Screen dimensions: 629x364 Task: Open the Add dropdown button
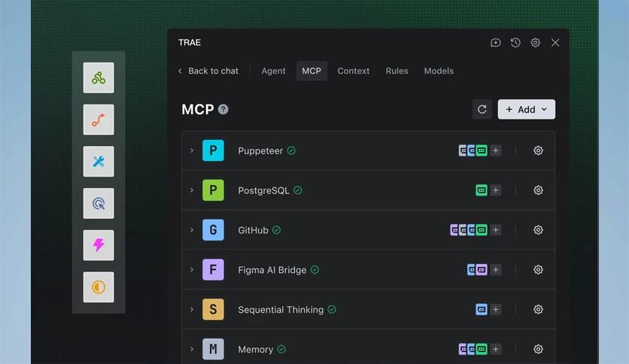pos(527,110)
